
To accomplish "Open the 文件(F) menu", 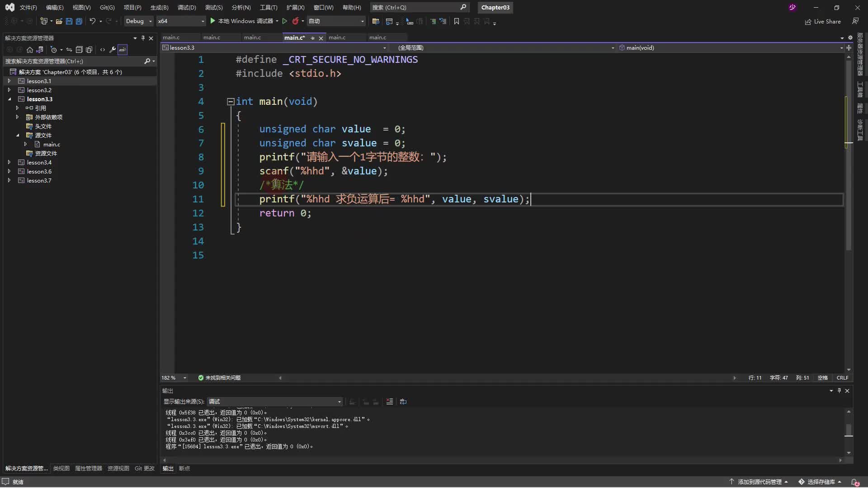I will (28, 7).
